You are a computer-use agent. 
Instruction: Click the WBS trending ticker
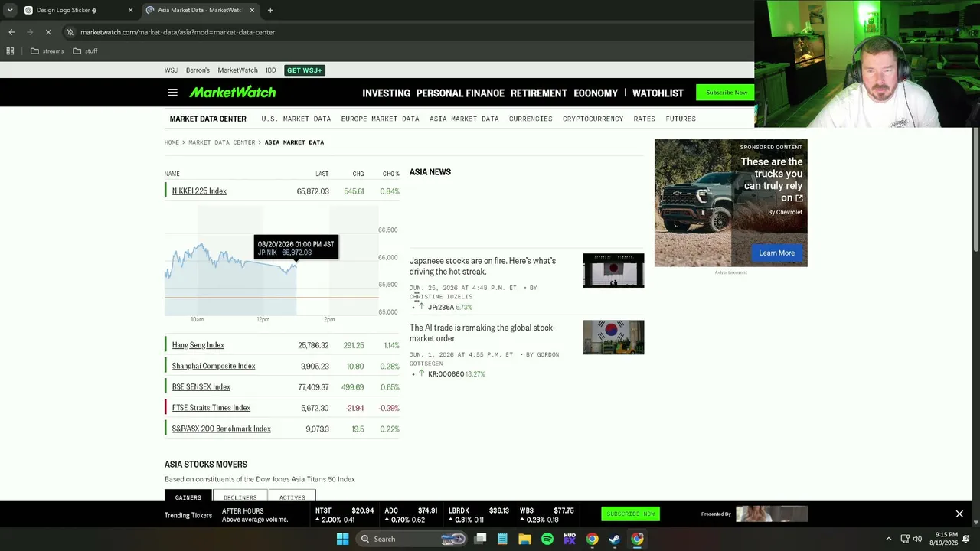[546, 515]
